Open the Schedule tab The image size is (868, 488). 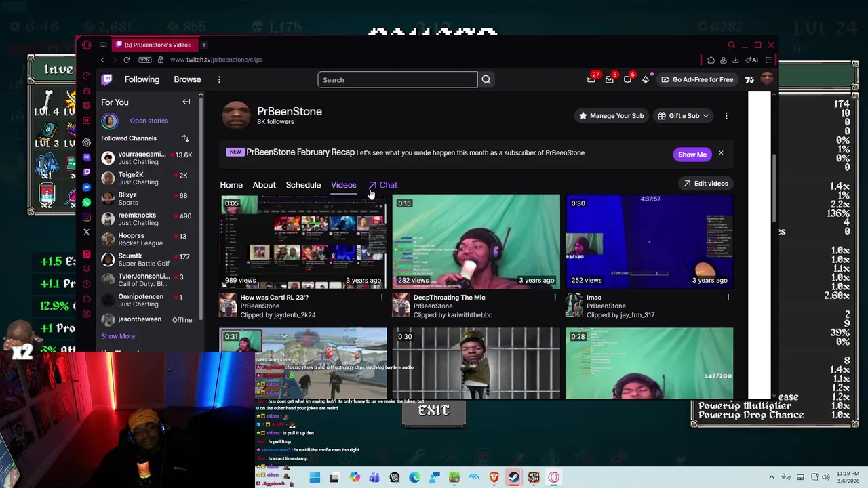(x=303, y=185)
